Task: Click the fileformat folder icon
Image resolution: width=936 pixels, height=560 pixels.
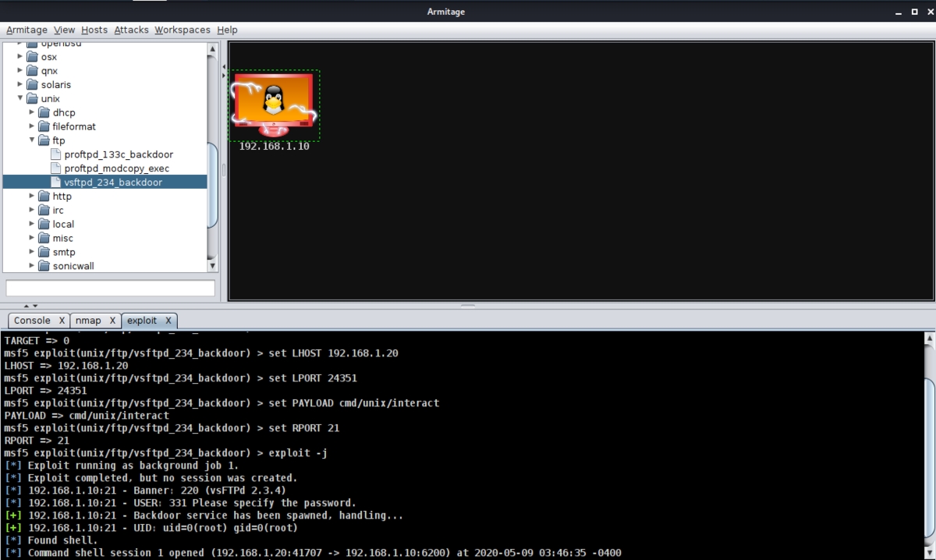Action: [44, 126]
